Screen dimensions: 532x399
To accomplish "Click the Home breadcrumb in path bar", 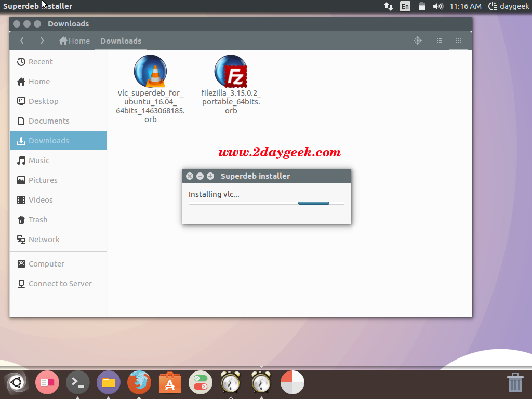I will (x=75, y=41).
